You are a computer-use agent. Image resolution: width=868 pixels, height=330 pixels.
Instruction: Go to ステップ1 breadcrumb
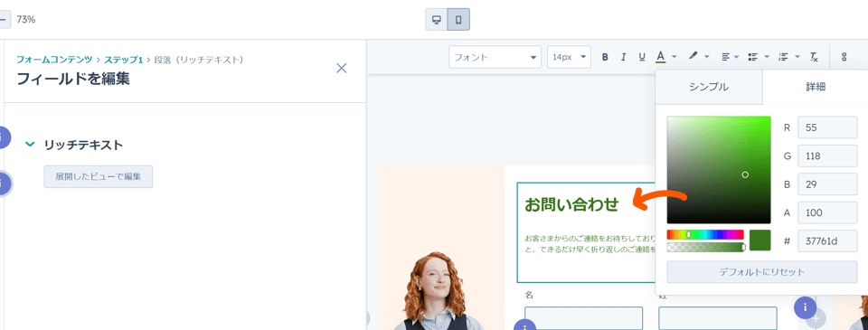[x=124, y=60]
